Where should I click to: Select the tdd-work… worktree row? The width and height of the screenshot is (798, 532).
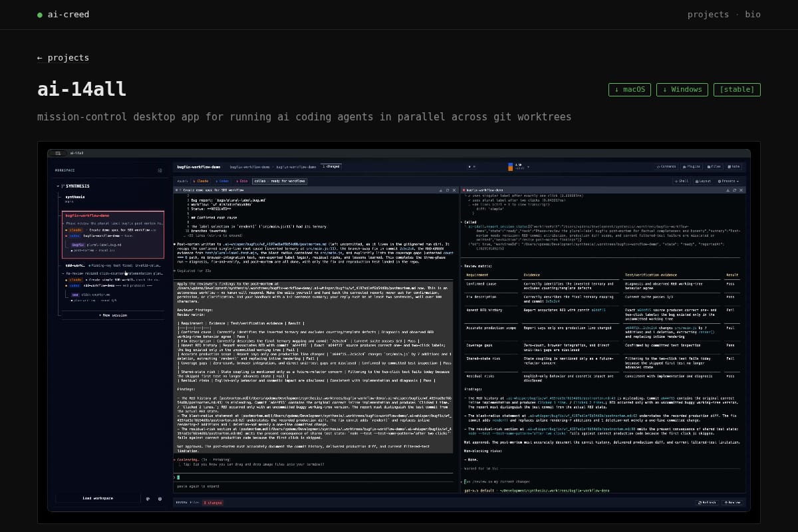click(x=113, y=266)
